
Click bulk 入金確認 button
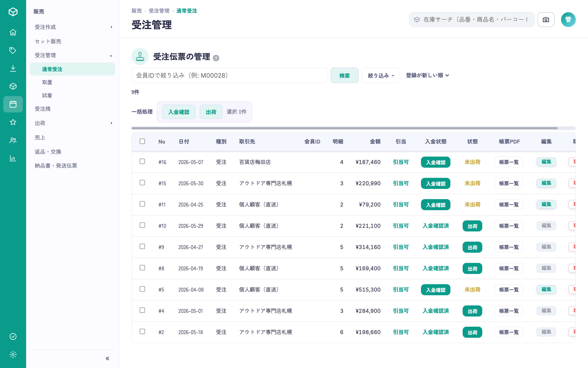pyautogui.click(x=179, y=112)
